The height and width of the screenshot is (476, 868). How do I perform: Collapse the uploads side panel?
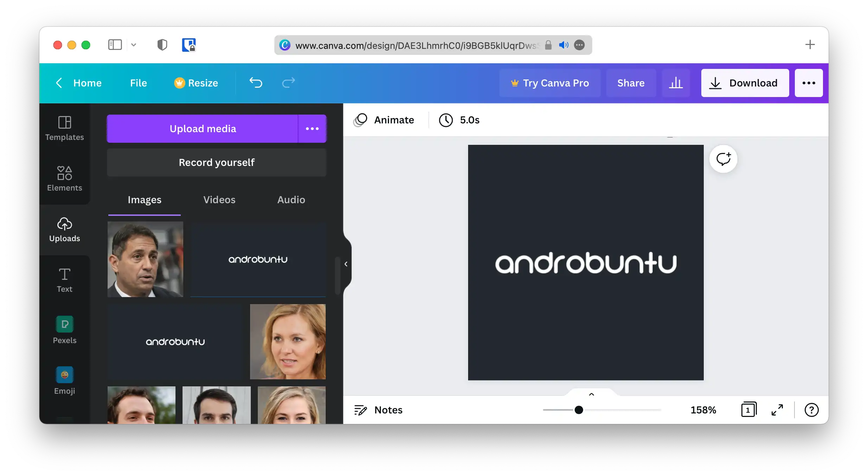click(x=346, y=264)
